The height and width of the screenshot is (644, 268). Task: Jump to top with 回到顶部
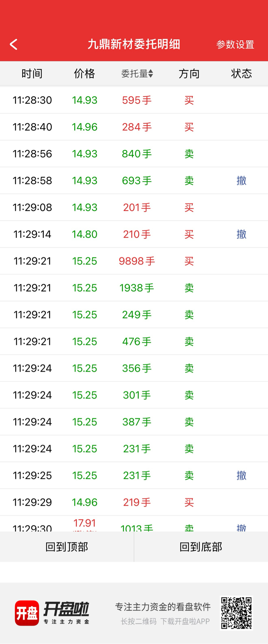click(x=67, y=547)
